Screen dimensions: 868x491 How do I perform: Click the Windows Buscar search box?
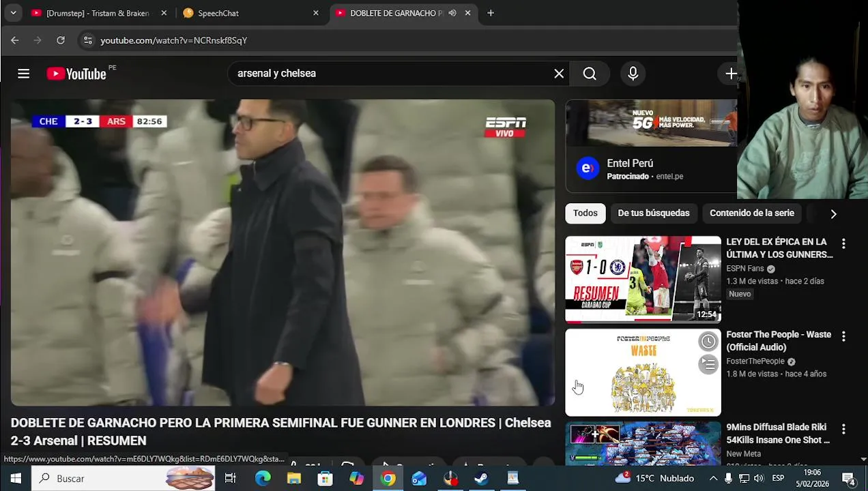pyautogui.click(x=123, y=479)
